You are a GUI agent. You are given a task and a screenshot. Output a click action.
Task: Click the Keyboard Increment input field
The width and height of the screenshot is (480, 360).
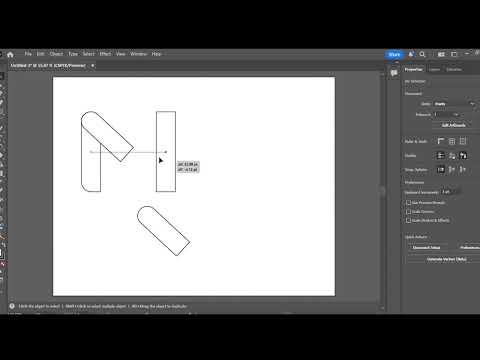pos(450,192)
